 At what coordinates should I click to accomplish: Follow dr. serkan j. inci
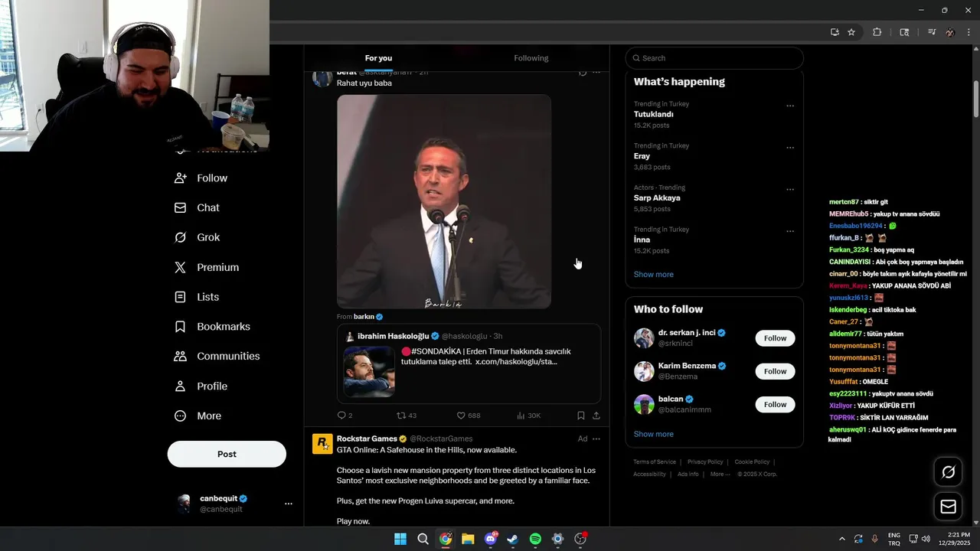click(775, 338)
